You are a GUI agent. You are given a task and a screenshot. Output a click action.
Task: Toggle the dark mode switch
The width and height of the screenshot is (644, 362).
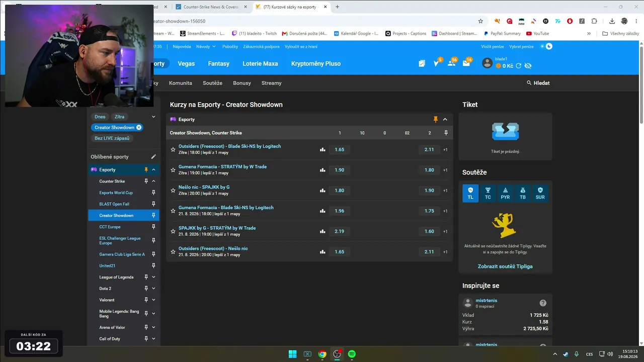point(546,46)
